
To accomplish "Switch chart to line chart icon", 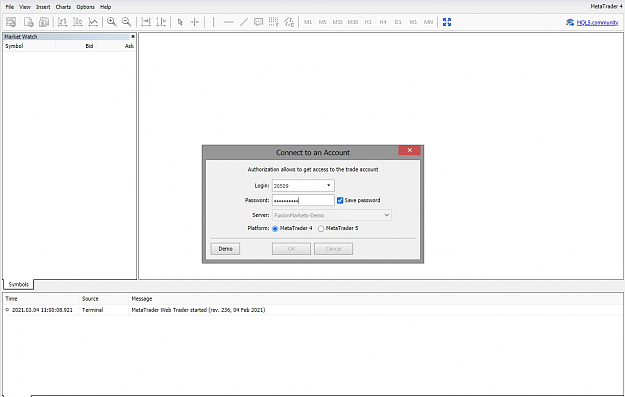I will (x=93, y=22).
